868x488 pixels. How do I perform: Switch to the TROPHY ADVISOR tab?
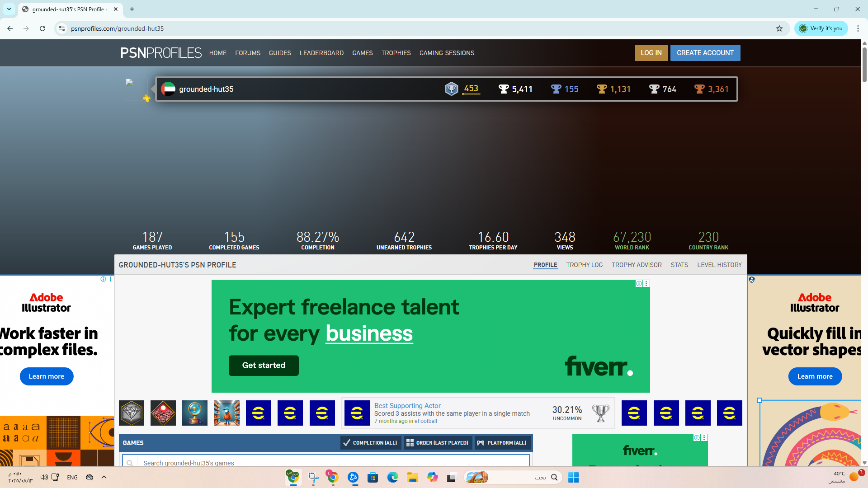(x=637, y=265)
